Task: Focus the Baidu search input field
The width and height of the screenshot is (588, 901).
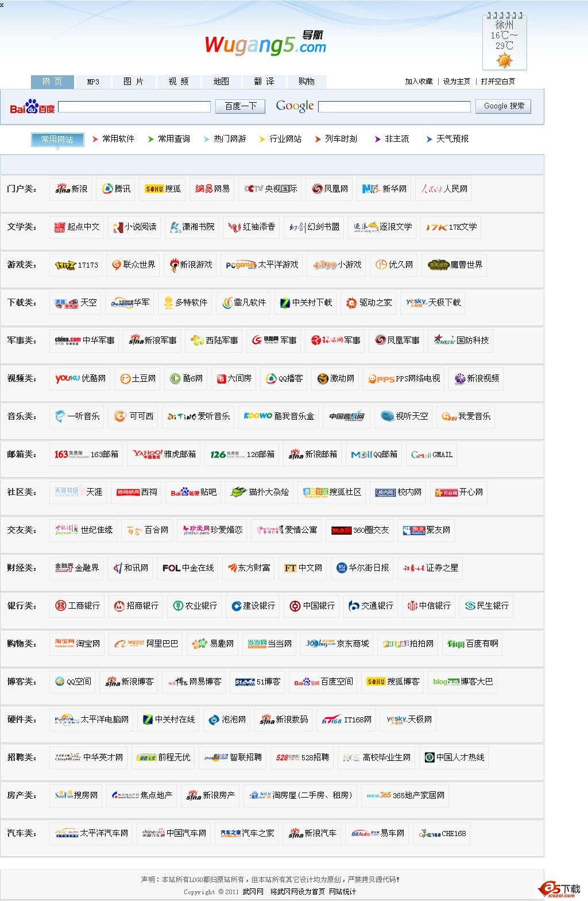Action: pos(134,106)
